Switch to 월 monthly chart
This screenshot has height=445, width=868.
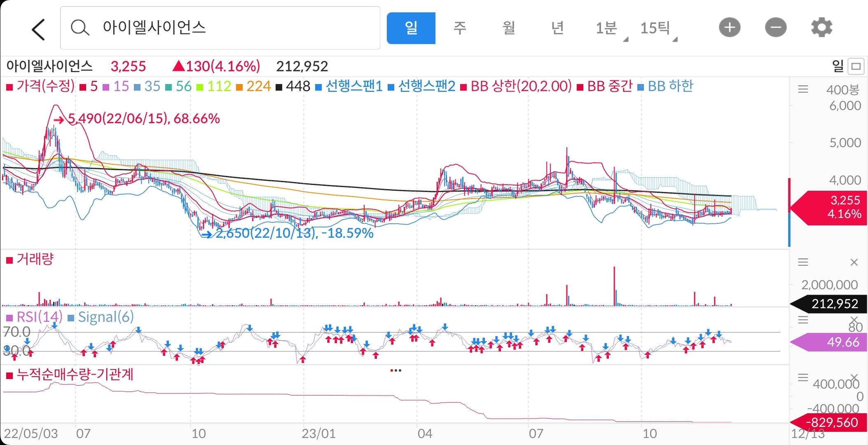(509, 28)
